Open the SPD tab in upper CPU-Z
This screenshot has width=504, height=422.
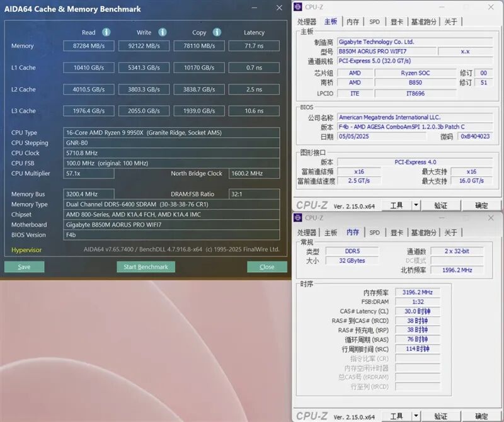(x=374, y=21)
